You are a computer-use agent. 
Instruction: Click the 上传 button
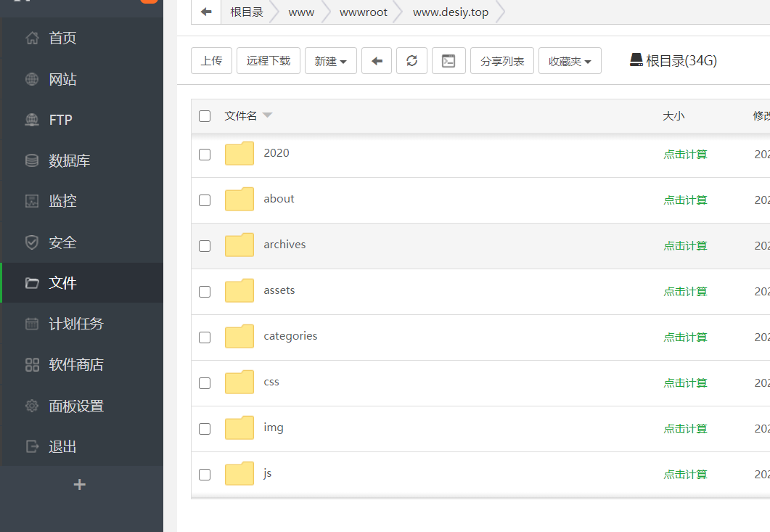211,61
